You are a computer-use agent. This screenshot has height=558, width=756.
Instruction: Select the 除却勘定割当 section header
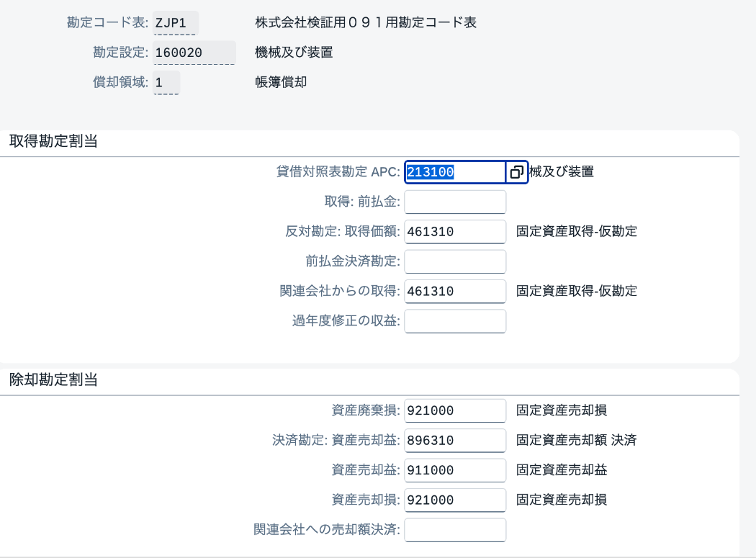click(x=53, y=380)
